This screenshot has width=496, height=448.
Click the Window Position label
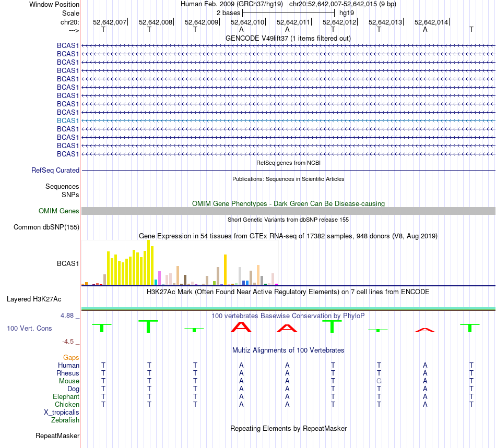tap(54, 4)
